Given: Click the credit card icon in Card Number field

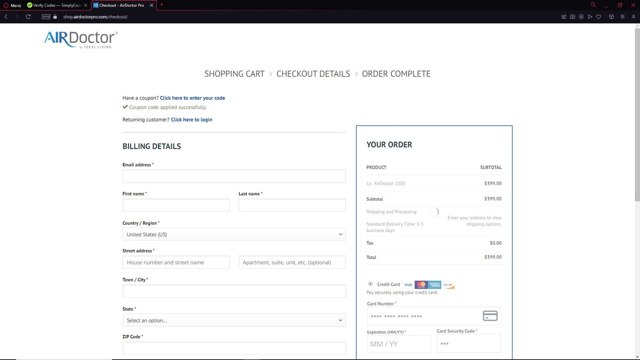Looking at the screenshot, I should pos(490,316).
